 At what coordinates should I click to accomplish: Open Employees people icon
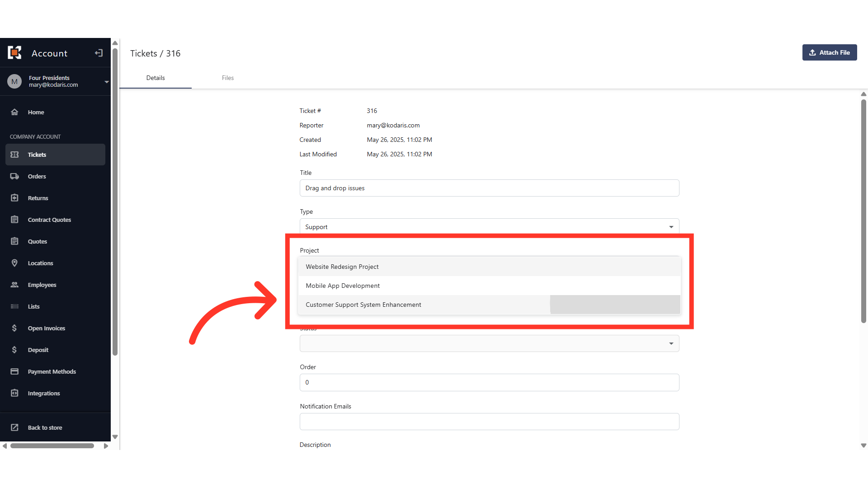click(14, 285)
